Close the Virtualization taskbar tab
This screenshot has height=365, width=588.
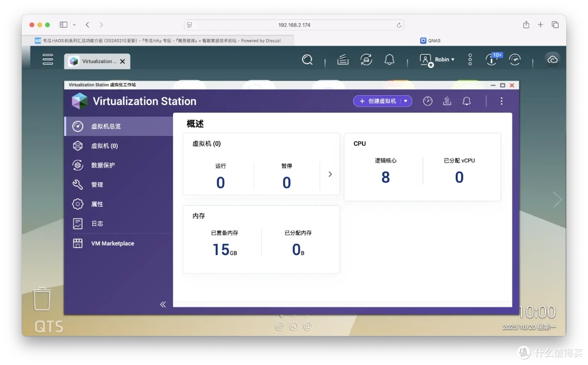[x=122, y=61]
